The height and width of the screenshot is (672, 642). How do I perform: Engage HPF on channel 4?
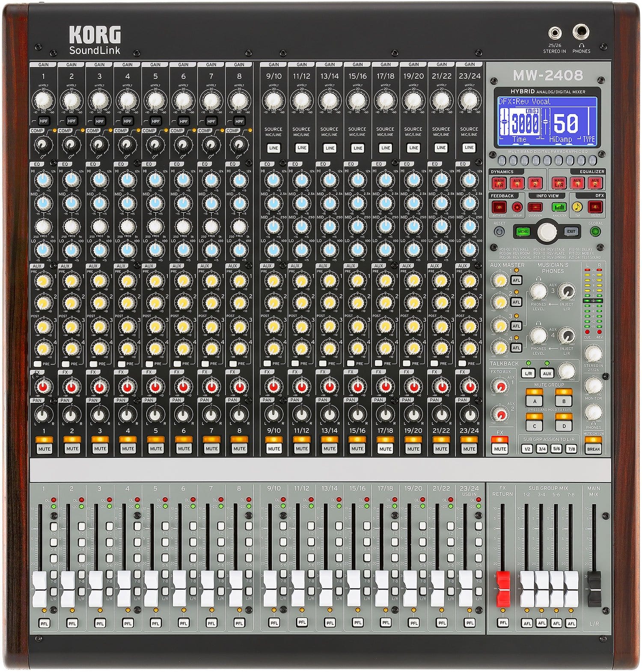[x=128, y=121]
